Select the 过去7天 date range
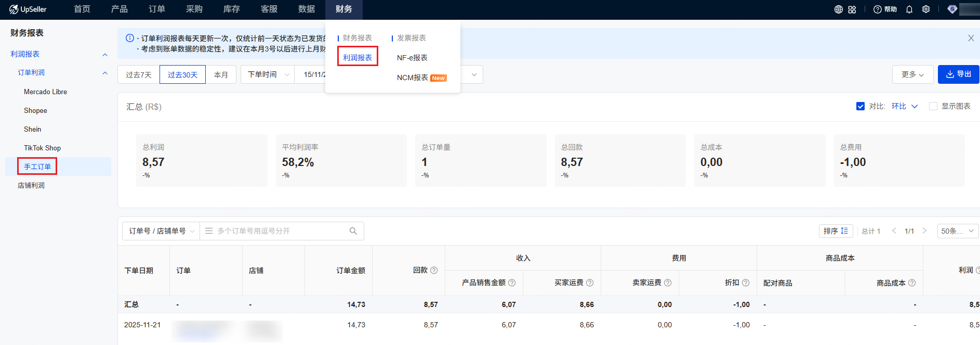This screenshot has width=980, height=345. pyautogui.click(x=139, y=75)
